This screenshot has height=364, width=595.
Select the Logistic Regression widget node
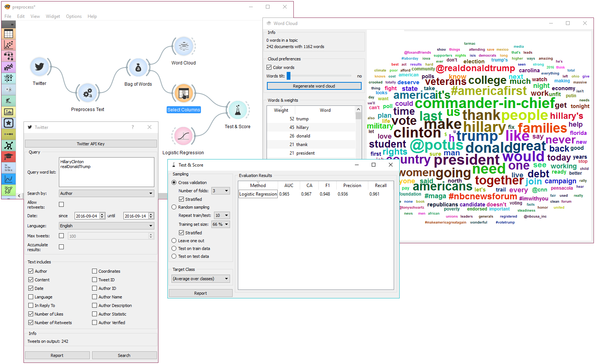coord(183,136)
